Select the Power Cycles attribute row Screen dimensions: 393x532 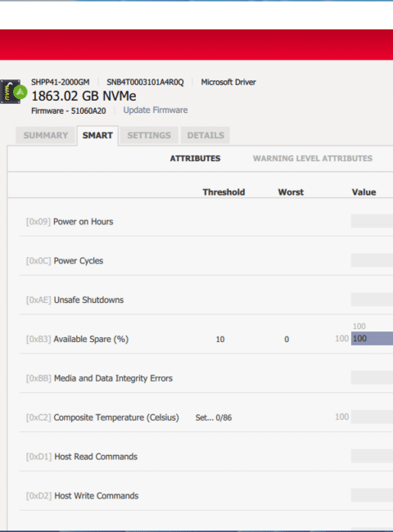[x=206, y=260]
